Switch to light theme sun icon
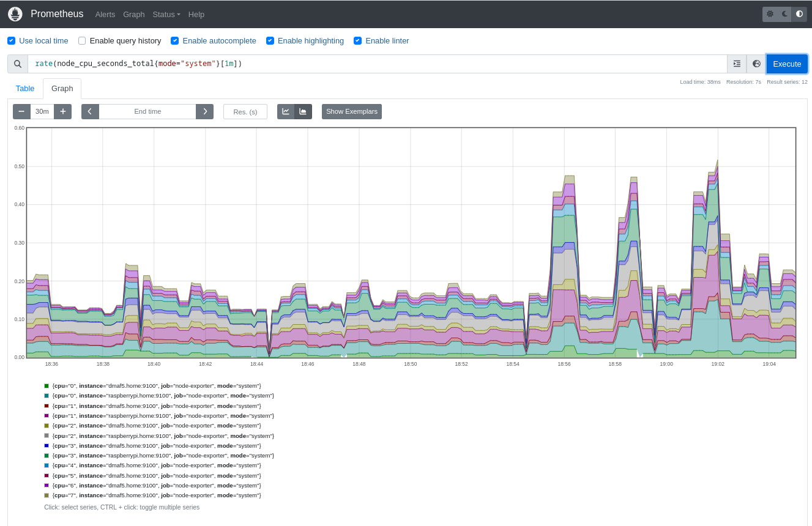The width and height of the screenshot is (812, 526). tap(770, 14)
